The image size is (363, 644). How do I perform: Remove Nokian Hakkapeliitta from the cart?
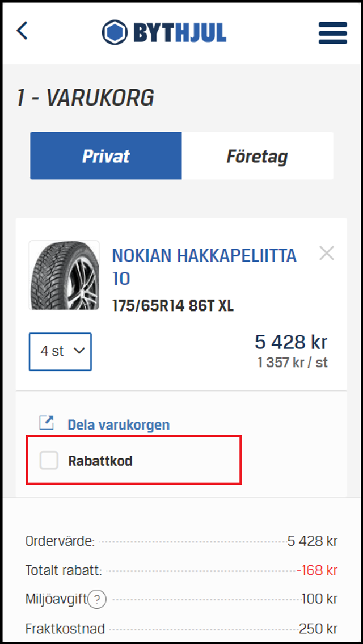click(326, 254)
